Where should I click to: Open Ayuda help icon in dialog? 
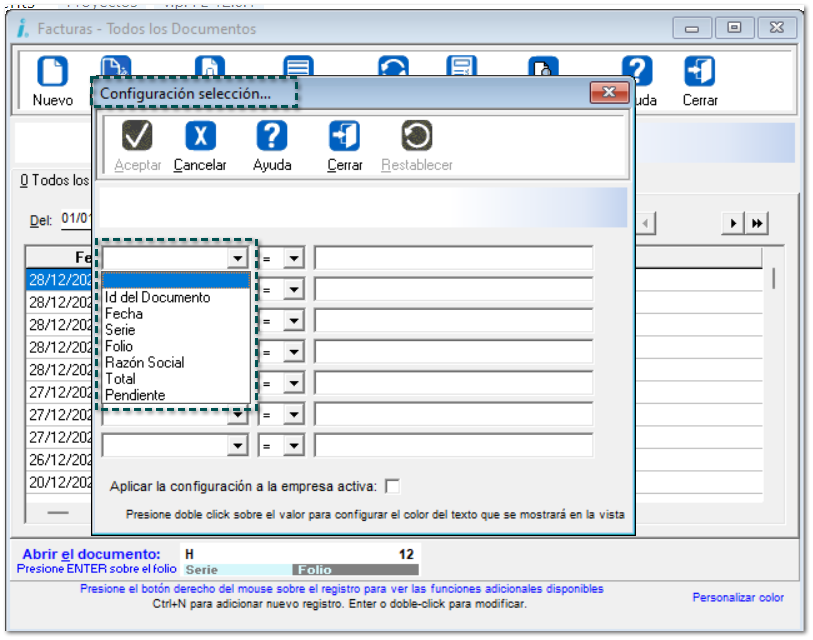point(272,136)
